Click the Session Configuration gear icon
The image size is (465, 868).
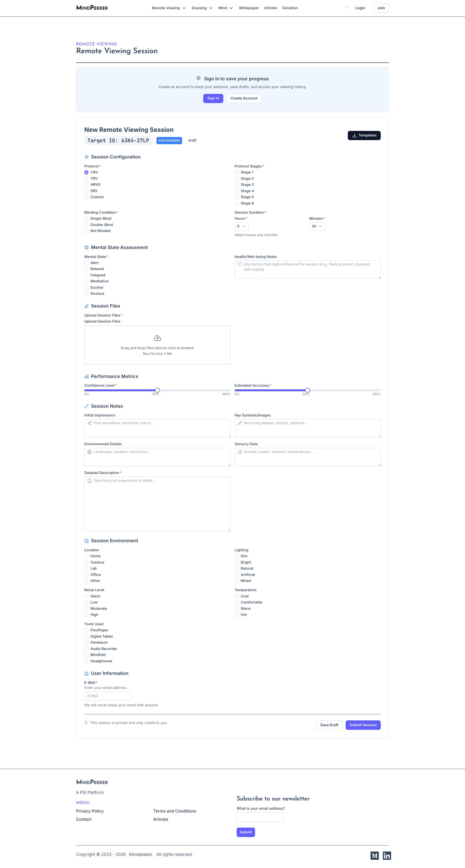[86, 157]
